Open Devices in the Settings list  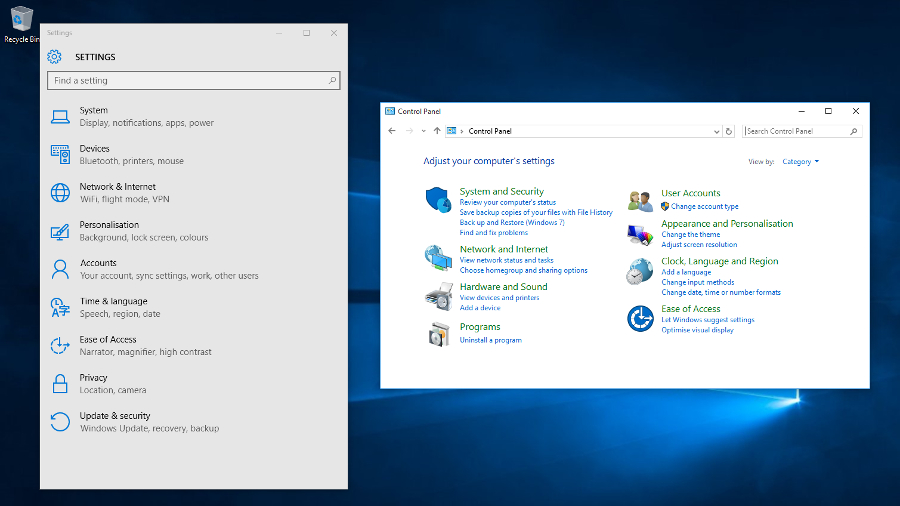coord(95,149)
